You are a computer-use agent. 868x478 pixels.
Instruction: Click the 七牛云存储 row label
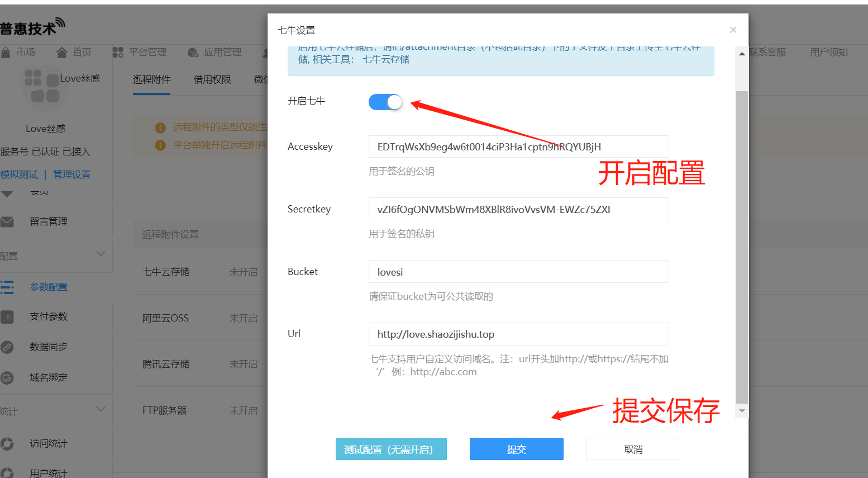[x=166, y=272]
